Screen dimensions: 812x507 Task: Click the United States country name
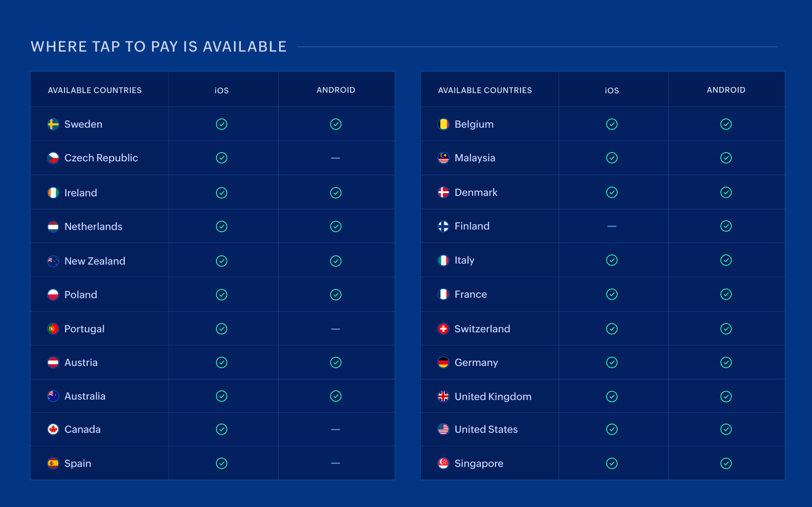point(486,430)
